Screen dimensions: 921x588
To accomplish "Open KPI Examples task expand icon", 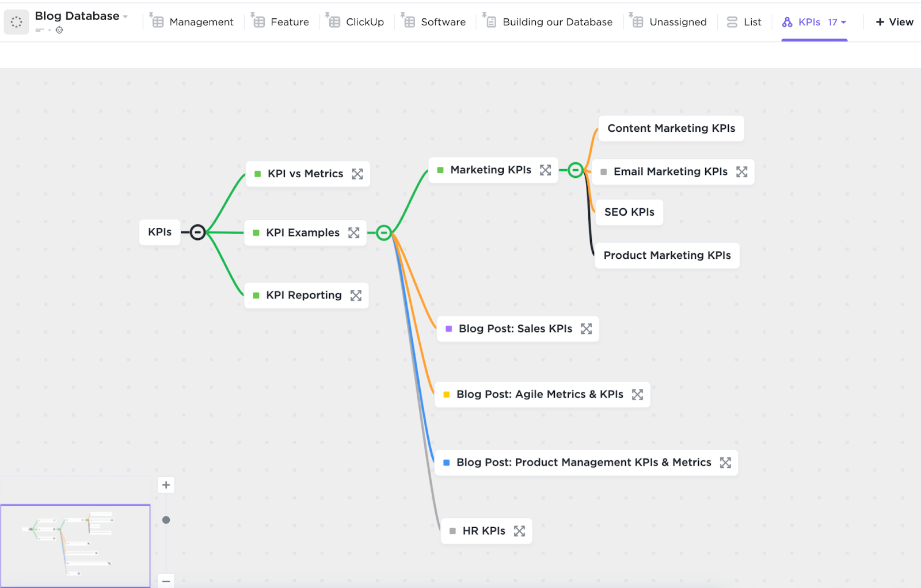I will pyautogui.click(x=354, y=232).
